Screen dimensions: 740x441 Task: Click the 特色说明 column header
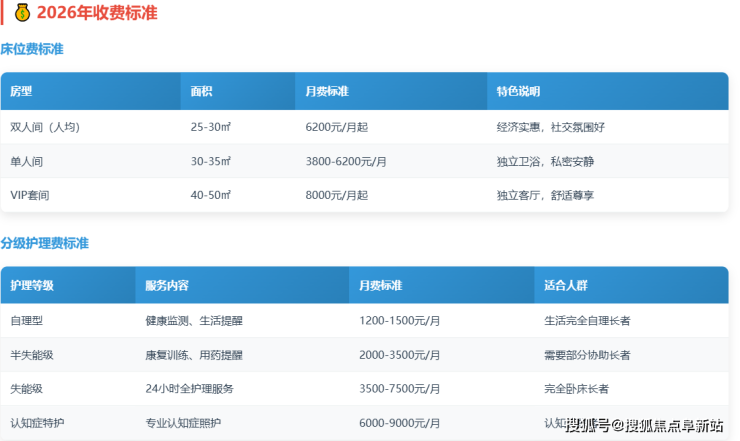coord(518,91)
